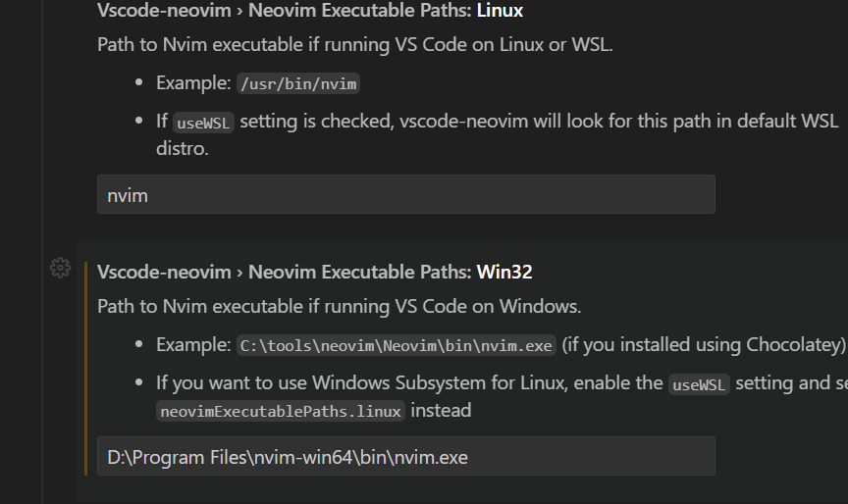Screen dimensions: 848x504
Task: Edit the Win32 nvim.exe path input
Action: 406,456
